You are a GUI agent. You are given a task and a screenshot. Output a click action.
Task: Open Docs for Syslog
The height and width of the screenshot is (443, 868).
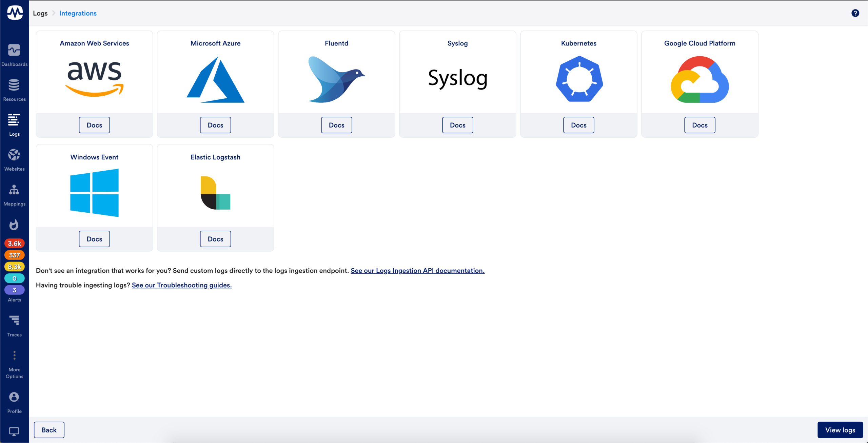point(457,125)
